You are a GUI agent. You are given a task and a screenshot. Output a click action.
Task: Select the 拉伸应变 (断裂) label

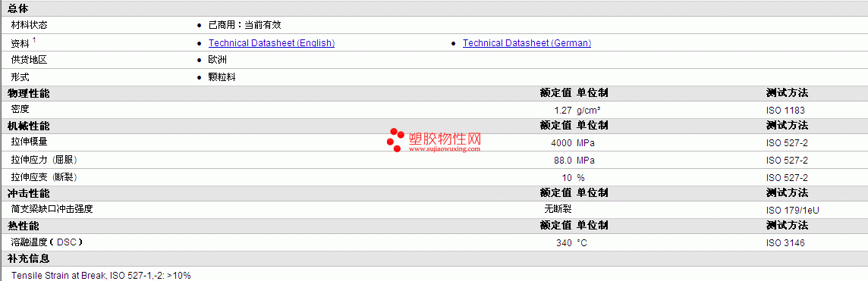[44, 177]
